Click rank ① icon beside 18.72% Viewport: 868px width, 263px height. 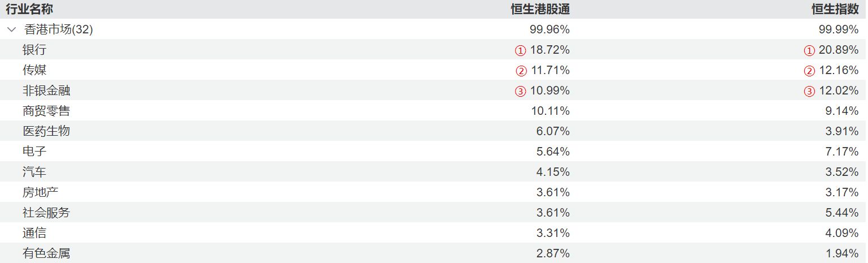[x=520, y=50]
